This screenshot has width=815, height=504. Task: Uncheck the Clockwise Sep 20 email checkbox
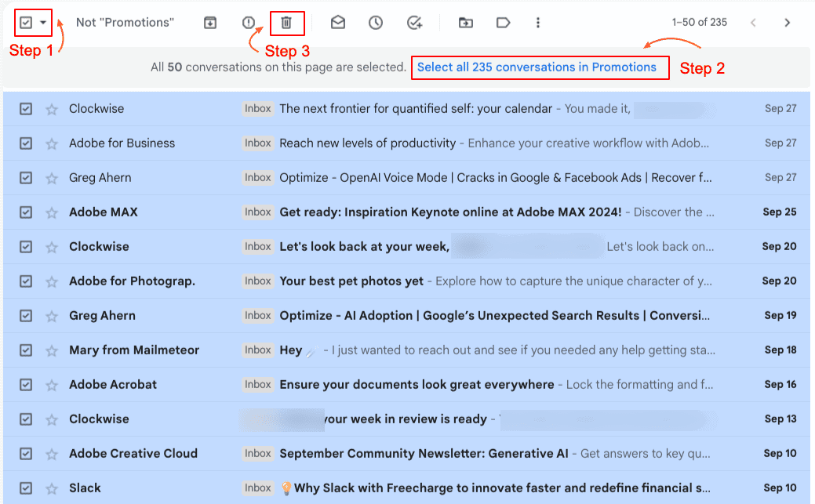pos(25,246)
